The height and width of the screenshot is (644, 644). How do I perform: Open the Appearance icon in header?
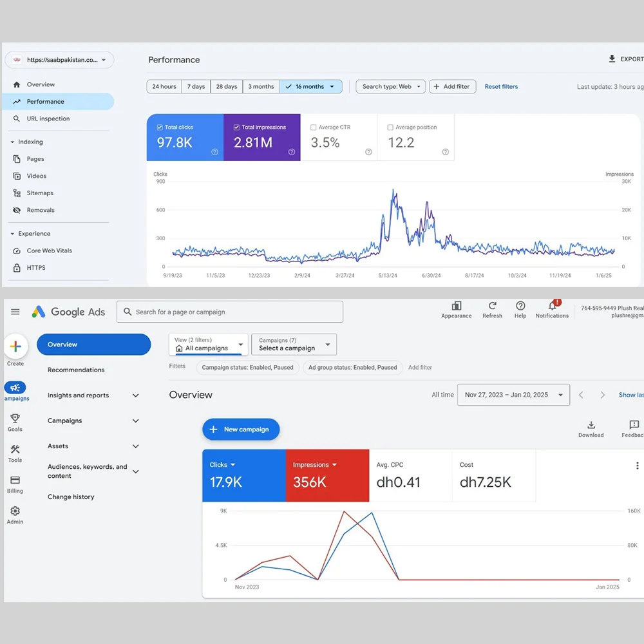tap(457, 306)
